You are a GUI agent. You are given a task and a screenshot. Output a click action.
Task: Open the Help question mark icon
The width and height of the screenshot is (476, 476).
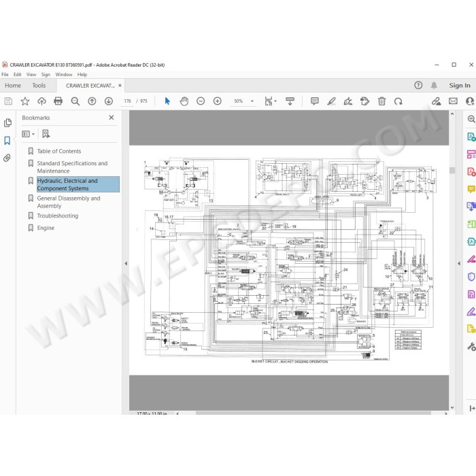tap(418, 85)
